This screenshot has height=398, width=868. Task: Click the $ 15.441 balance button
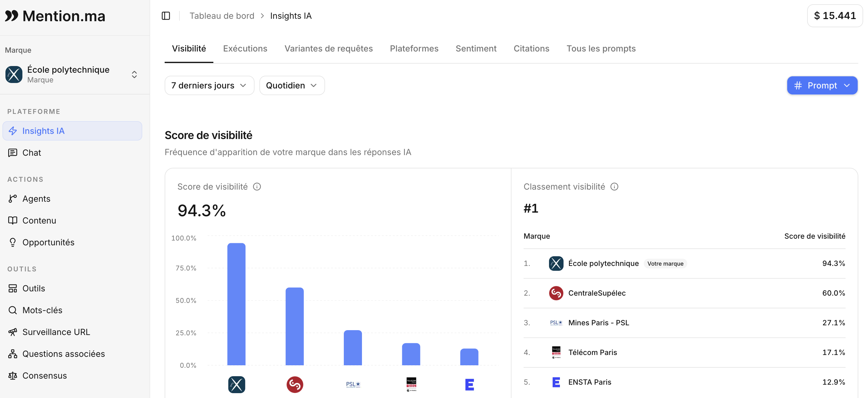(835, 16)
